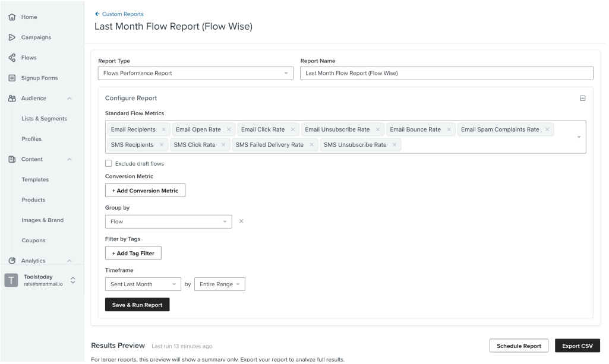The width and height of the screenshot is (609, 364).
Task: Open the Group by Flow dropdown
Action: [169, 221]
